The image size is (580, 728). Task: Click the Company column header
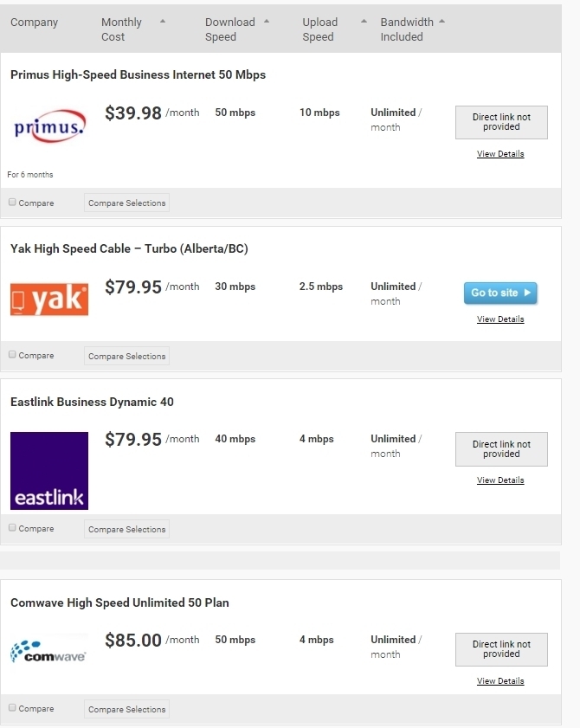[x=34, y=23]
